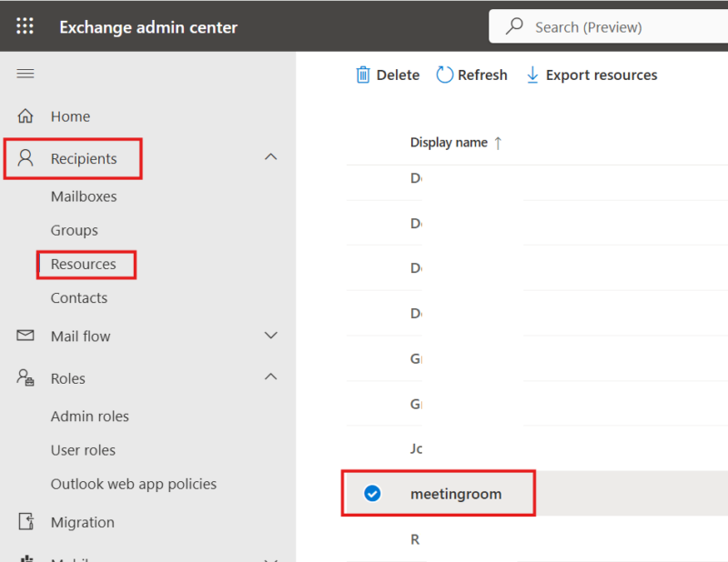728x562 pixels.
Task: Click the Delete toolbar icon
Action: 362,75
